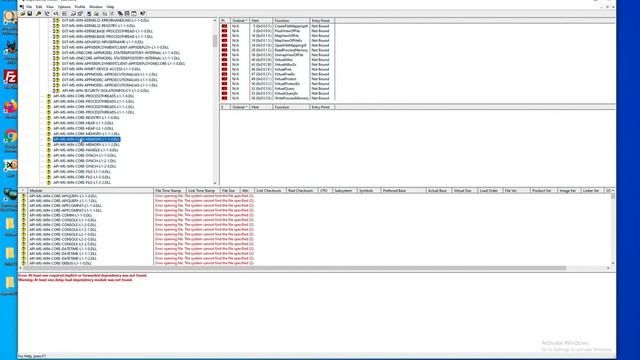The height and width of the screenshot is (360, 640).
Task: Click the red icon beside WriteProcessMemory
Action: point(224,98)
